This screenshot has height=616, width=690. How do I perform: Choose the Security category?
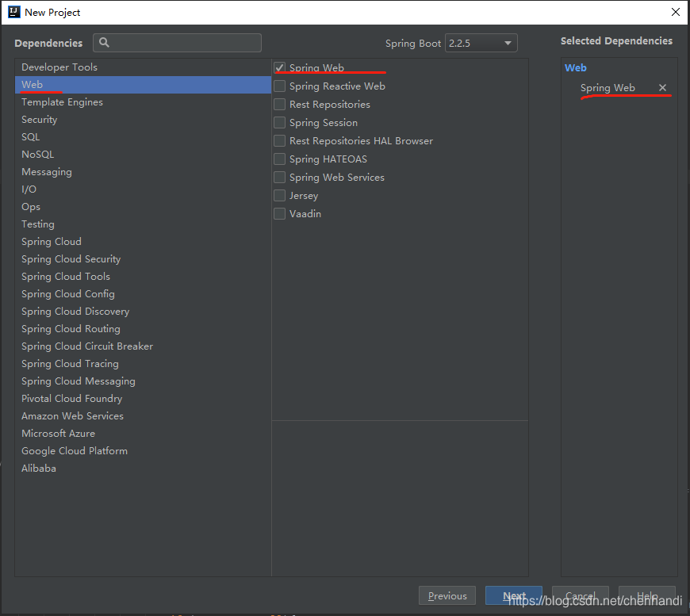click(x=143, y=119)
